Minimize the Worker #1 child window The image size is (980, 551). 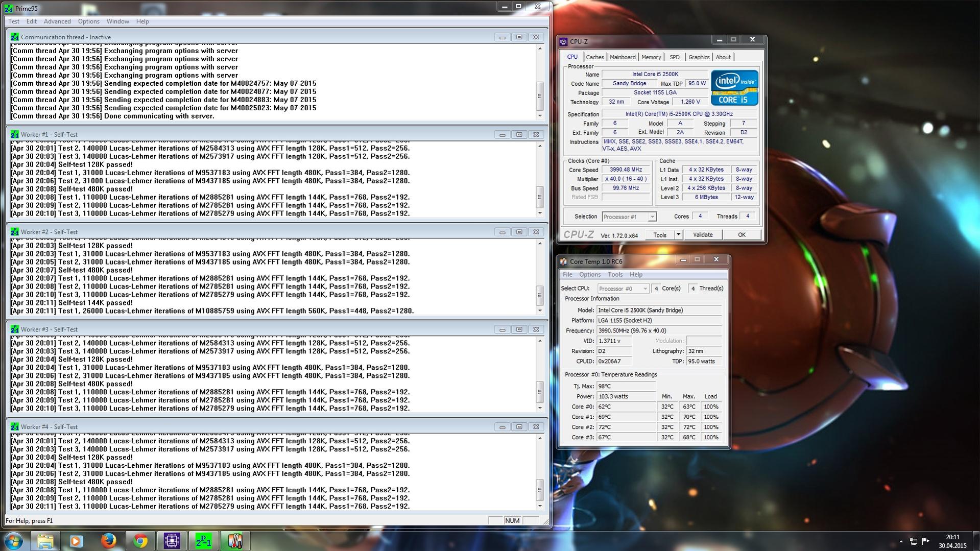503,134
